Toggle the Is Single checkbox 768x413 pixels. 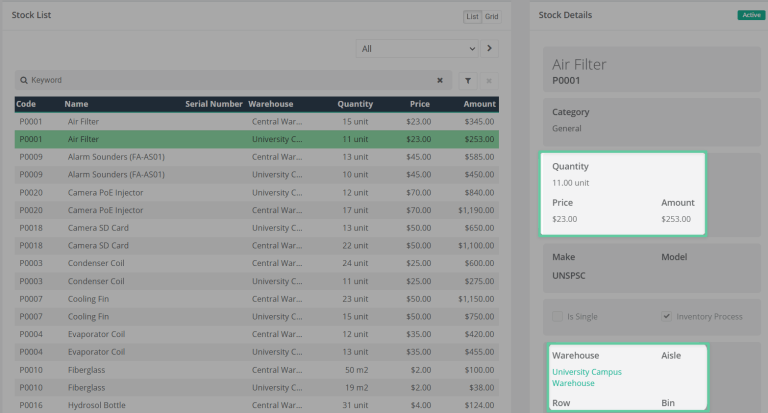click(558, 316)
